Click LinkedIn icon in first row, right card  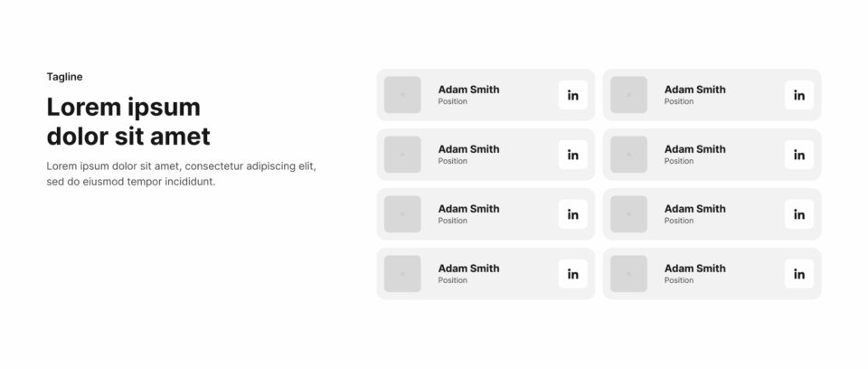pyautogui.click(x=798, y=95)
